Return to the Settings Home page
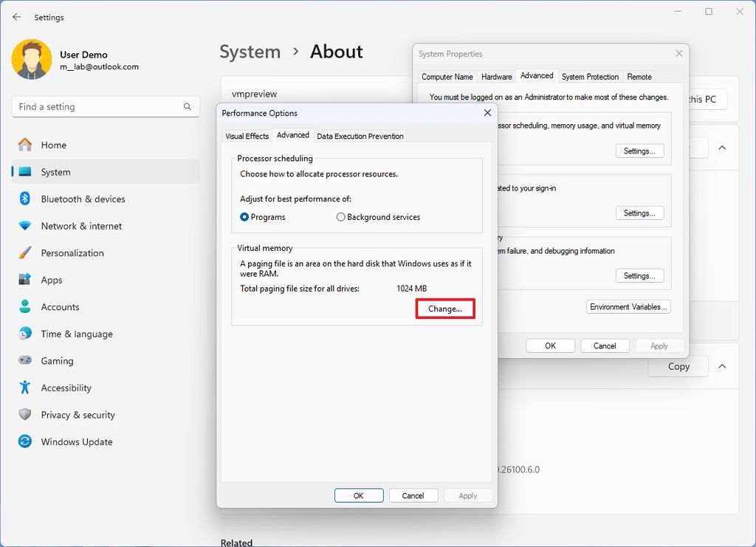The width and height of the screenshot is (756, 547). [55, 145]
